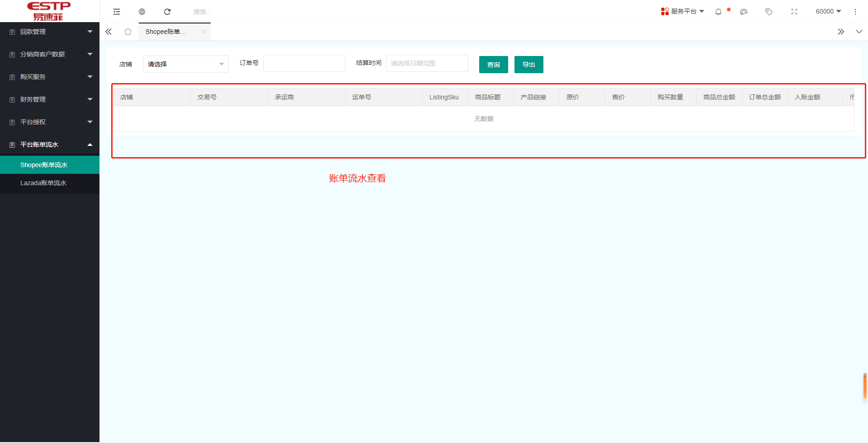This screenshot has height=443, width=868.
Task: Click the tag icon in the top bar
Action: 769,12
